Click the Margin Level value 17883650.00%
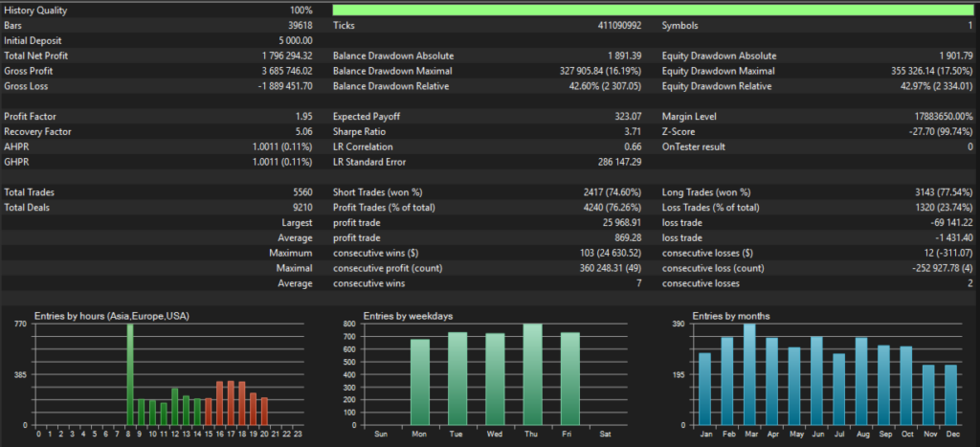 [x=943, y=116]
